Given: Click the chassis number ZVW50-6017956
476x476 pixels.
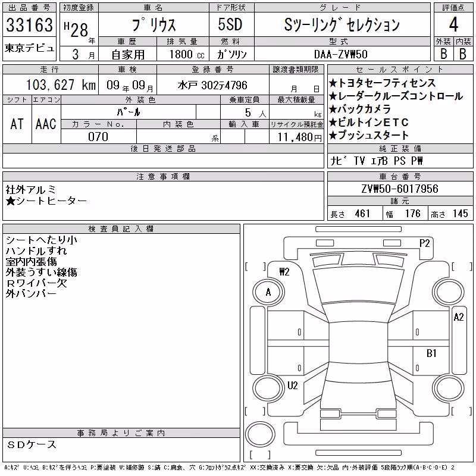Looking at the screenshot, I should (x=400, y=189).
